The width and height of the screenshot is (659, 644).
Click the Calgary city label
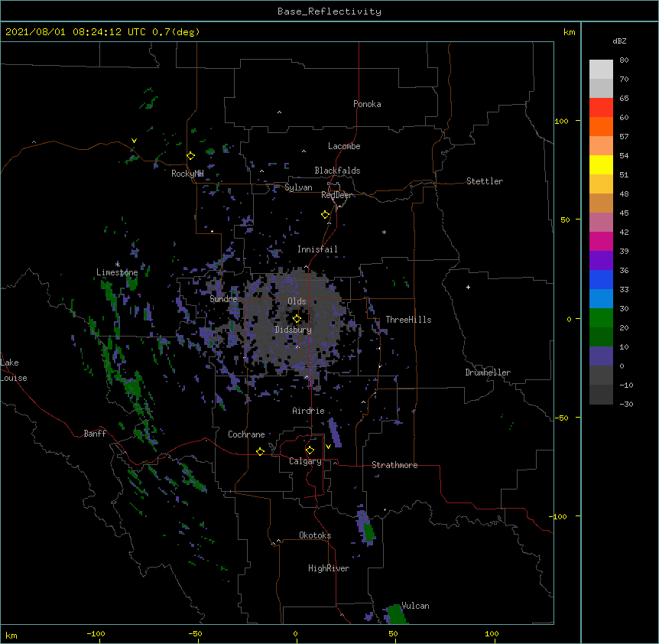click(305, 461)
